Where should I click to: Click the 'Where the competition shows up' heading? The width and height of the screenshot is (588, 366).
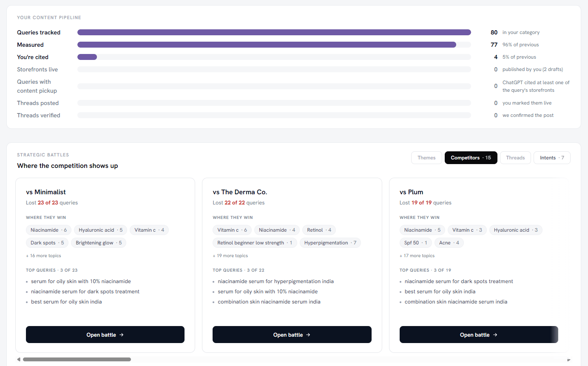68,166
